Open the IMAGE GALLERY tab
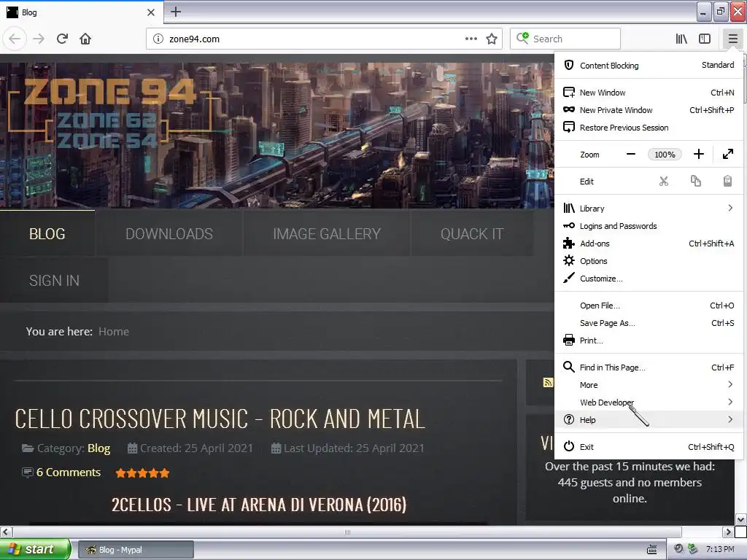The image size is (747, 560). [x=327, y=234]
